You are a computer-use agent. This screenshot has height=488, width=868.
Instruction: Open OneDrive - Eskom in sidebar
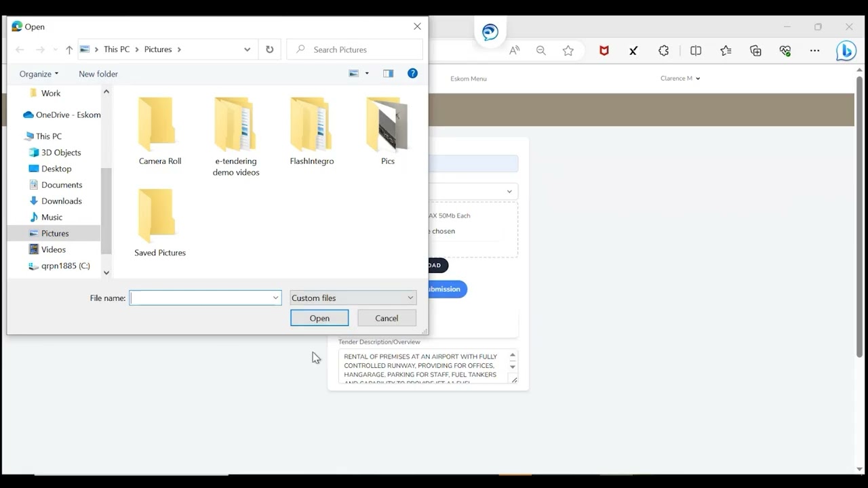[x=61, y=115]
